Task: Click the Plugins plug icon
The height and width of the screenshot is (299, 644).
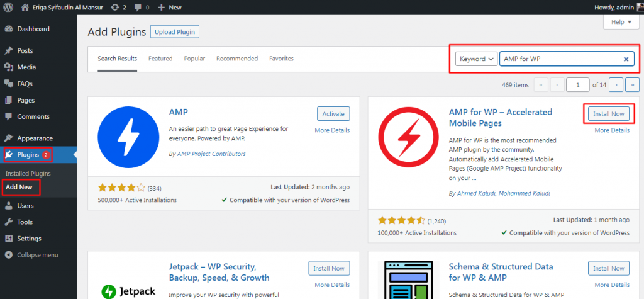Action: [9, 155]
